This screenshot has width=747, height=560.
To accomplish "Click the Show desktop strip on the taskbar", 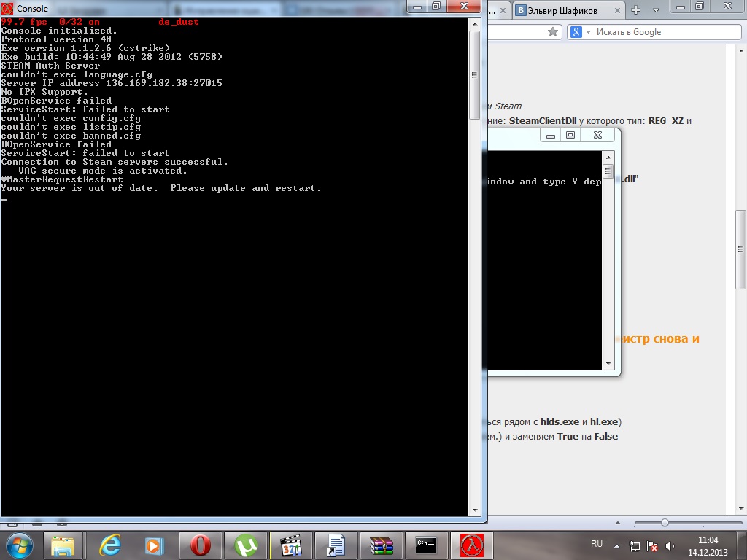I will tap(743, 545).
